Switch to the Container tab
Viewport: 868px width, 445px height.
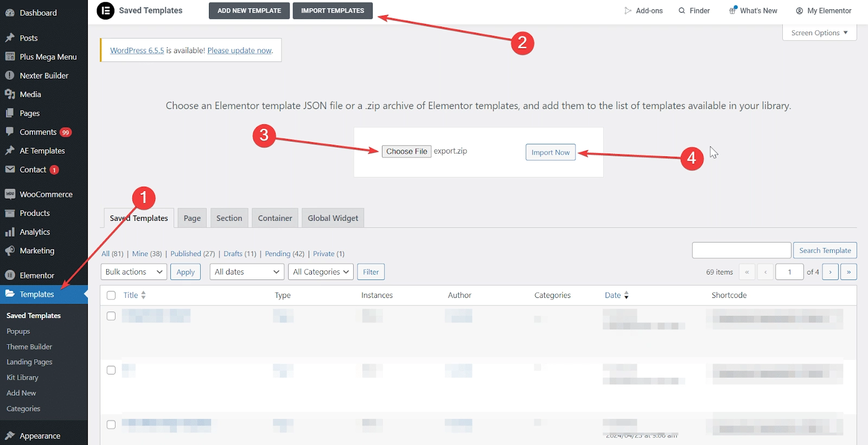coord(275,218)
